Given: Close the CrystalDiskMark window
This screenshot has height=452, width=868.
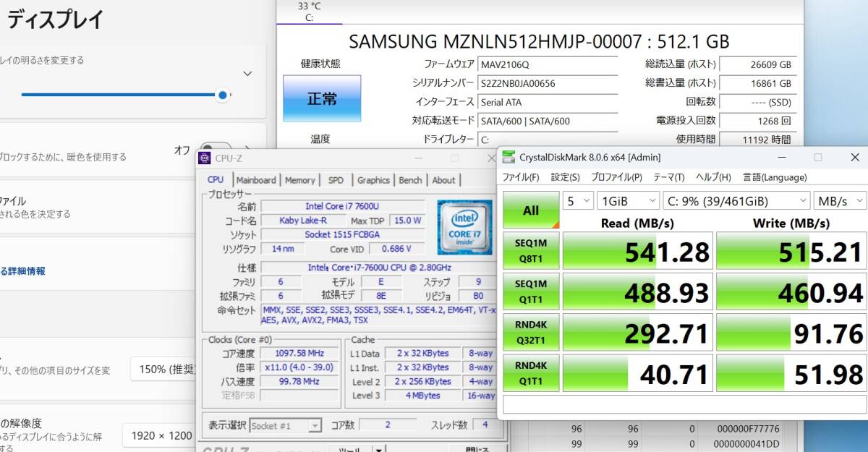Looking at the screenshot, I should tap(854, 157).
